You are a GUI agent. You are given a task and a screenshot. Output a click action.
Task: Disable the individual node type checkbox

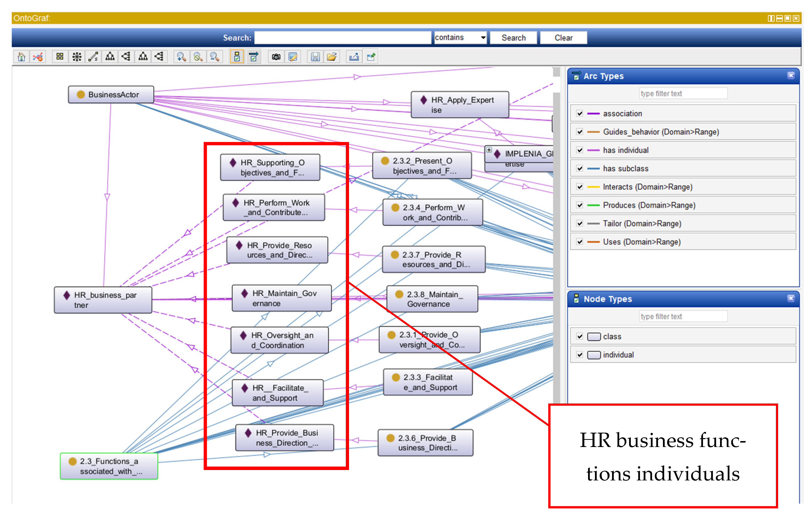click(580, 355)
